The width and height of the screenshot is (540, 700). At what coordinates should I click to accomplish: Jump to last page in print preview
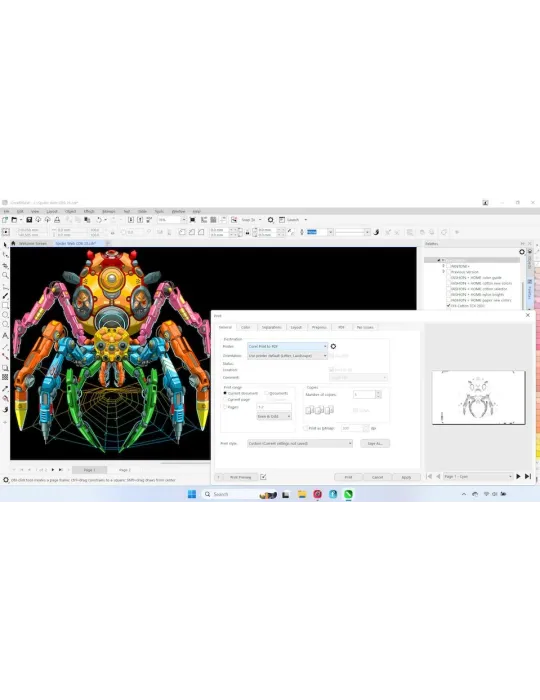click(x=528, y=476)
